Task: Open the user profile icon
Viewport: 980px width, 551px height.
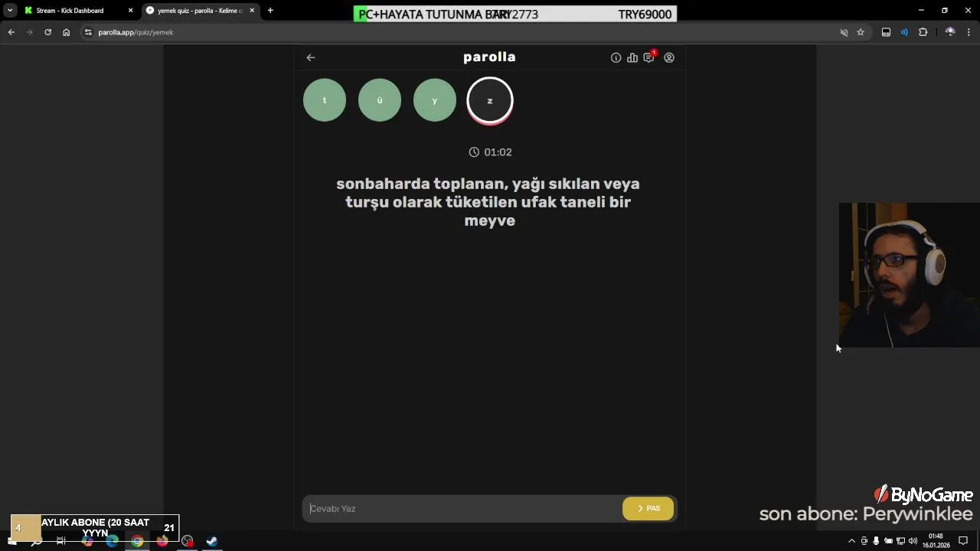Action: pos(669,57)
